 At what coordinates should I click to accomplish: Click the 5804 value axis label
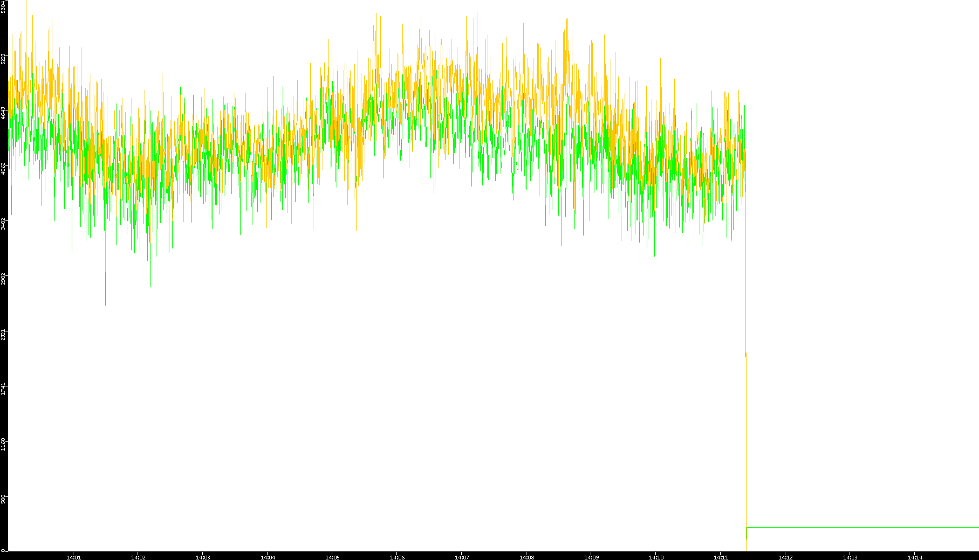(3, 7)
